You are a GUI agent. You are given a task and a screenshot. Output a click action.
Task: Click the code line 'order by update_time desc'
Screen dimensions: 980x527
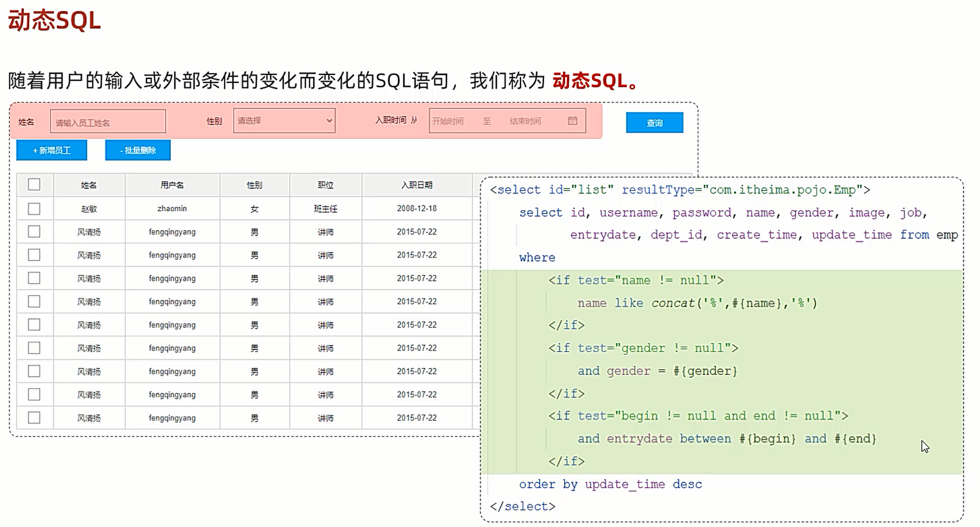pyautogui.click(x=611, y=484)
